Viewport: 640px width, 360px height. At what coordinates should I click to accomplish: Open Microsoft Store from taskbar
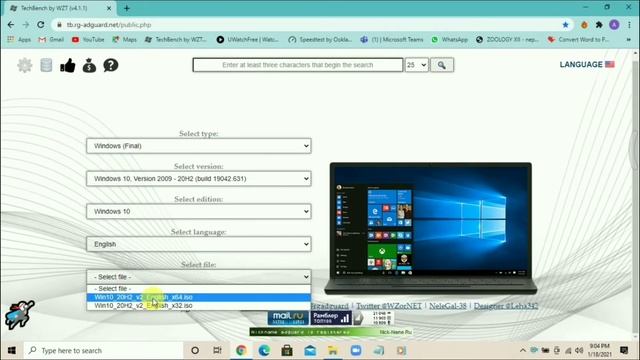pyautogui.click(x=287, y=350)
